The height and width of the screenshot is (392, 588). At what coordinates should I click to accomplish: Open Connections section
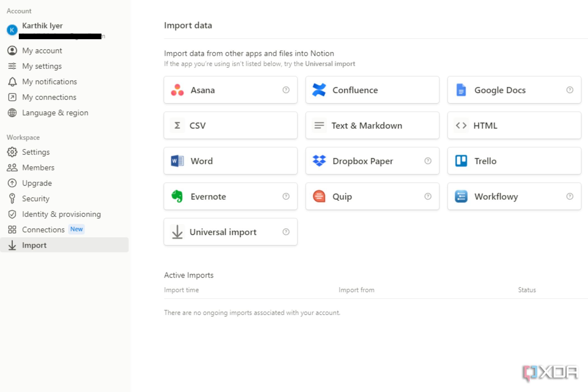point(64,230)
